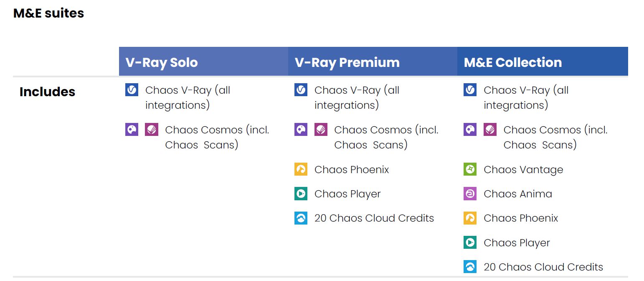Click the Chaos Player icon in V-Ray Premium

[x=301, y=194]
